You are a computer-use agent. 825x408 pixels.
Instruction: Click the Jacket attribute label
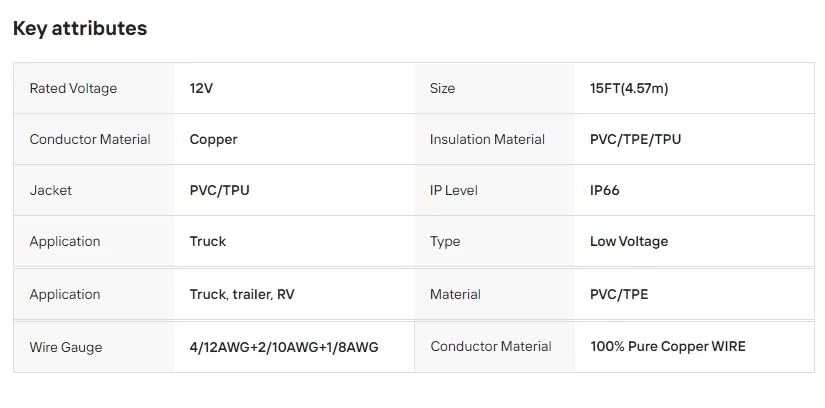(x=51, y=190)
